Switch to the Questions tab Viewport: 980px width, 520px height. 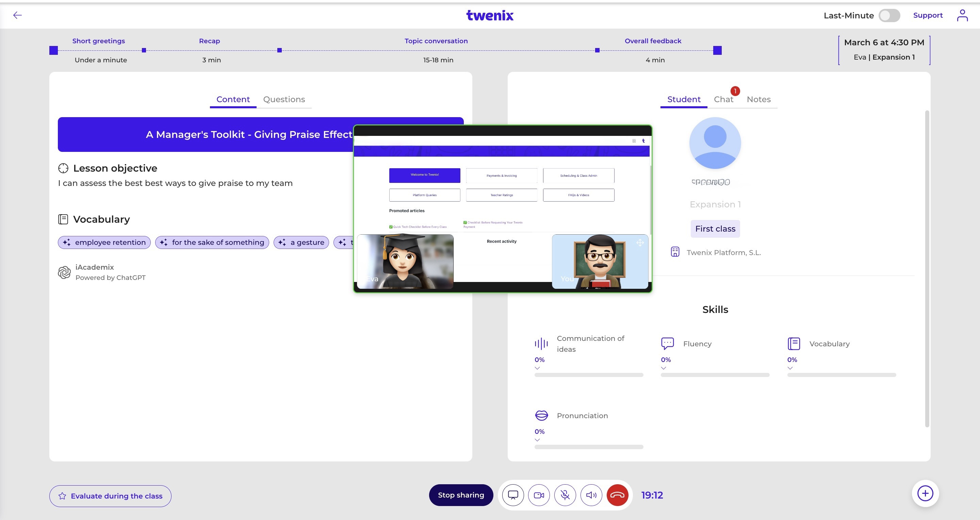(284, 99)
